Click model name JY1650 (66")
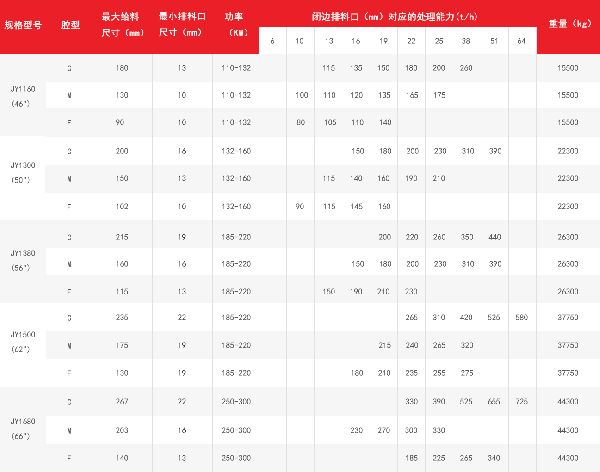Viewport: 600px width, 472px height. 23,429
